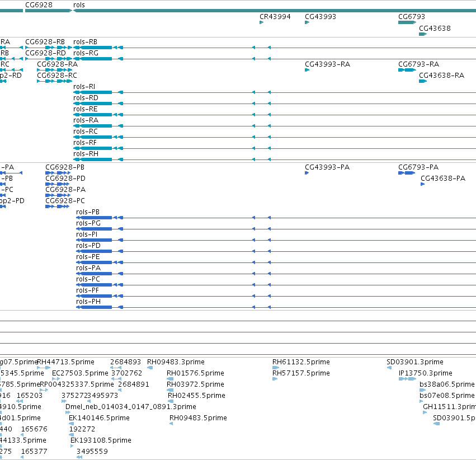Select the rols-PH protein label

[88, 302]
